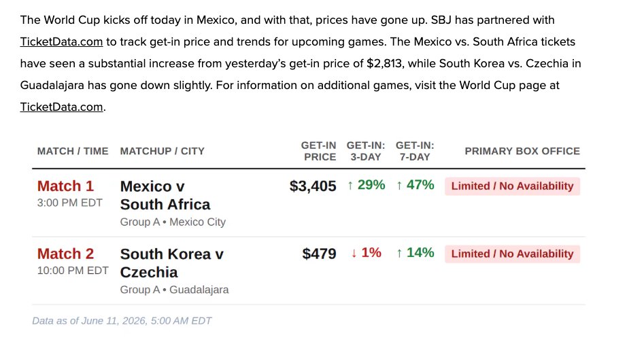Select the Match 1 red label
The image size is (644, 346).
point(65,186)
